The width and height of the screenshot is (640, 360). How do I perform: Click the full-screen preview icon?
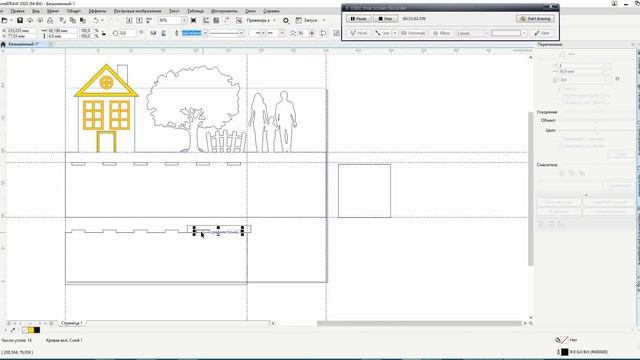[193, 20]
